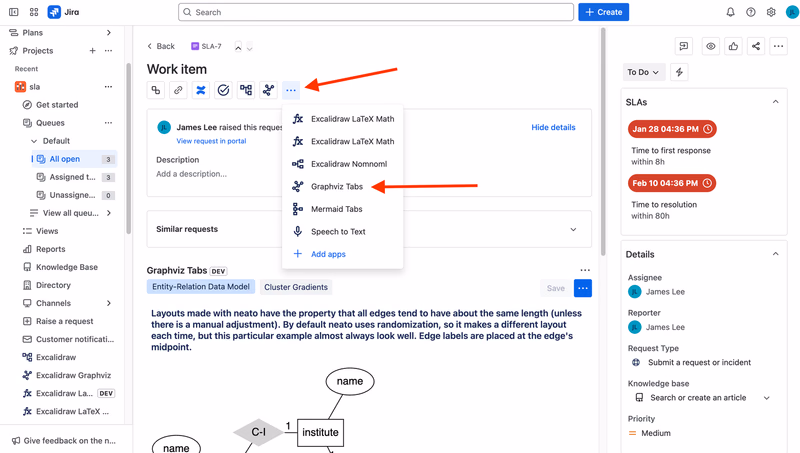Open the To Do status dropdown
Image resolution: width=800 pixels, height=453 pixels.
[642, 72]
